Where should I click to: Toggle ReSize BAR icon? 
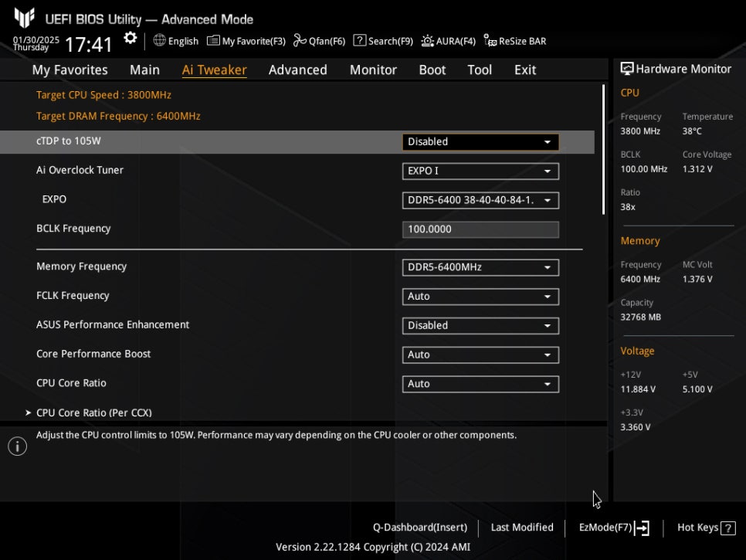(490, 40)
